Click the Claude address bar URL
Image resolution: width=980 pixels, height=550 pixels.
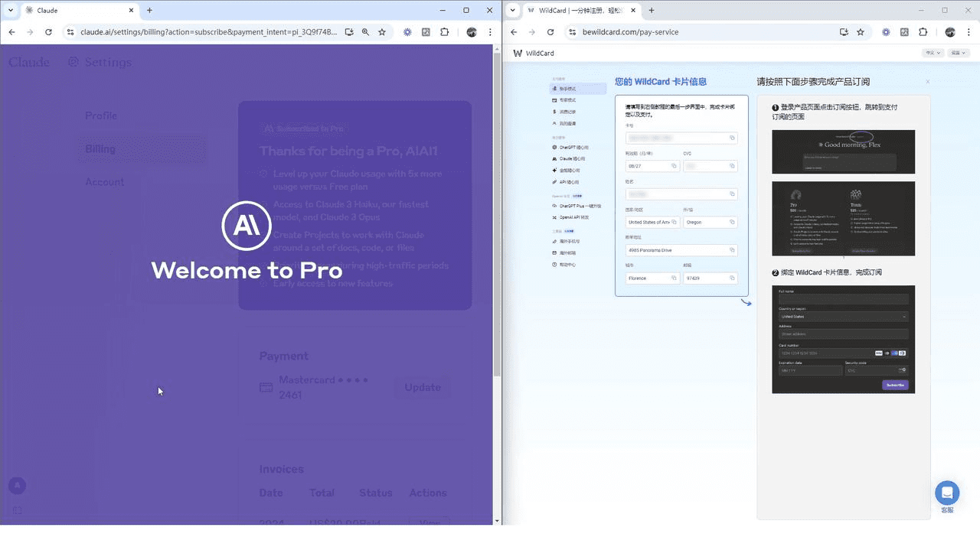pyautogui.click(x=208, y=32)
